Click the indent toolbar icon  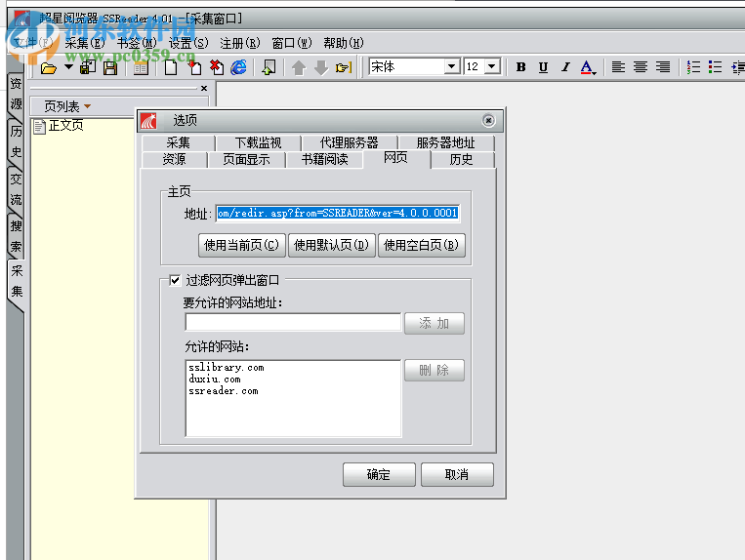(x=738, y=68)
